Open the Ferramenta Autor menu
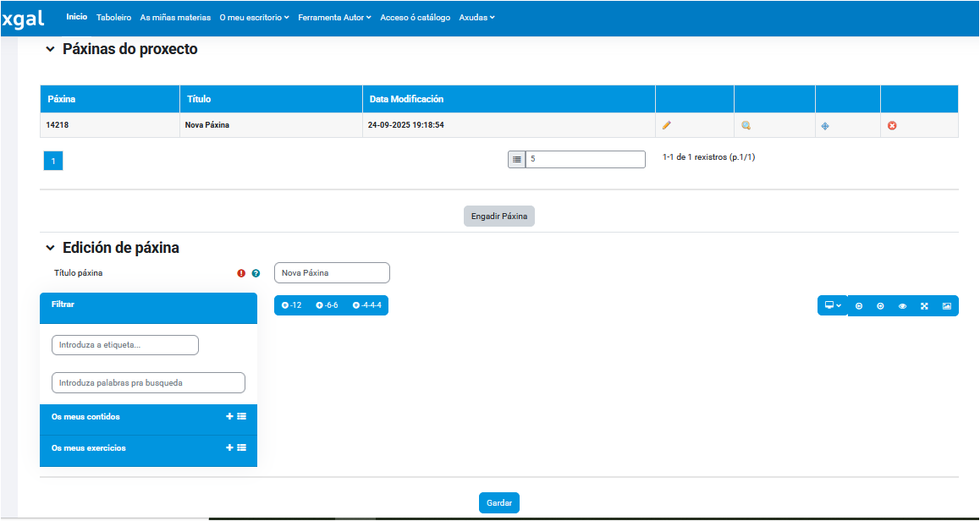Viewport: 980px width, 521px height. 336,17
